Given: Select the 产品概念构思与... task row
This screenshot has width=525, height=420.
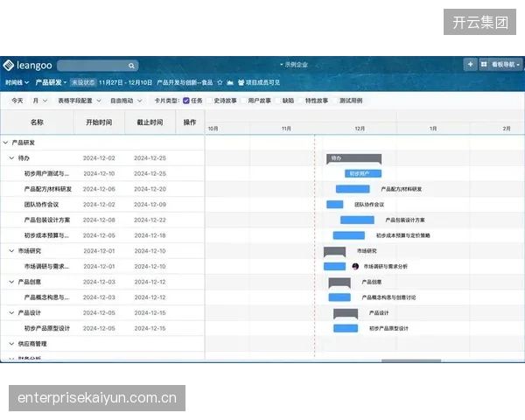Looking at the screenshot, I should [x=102, y=297].
